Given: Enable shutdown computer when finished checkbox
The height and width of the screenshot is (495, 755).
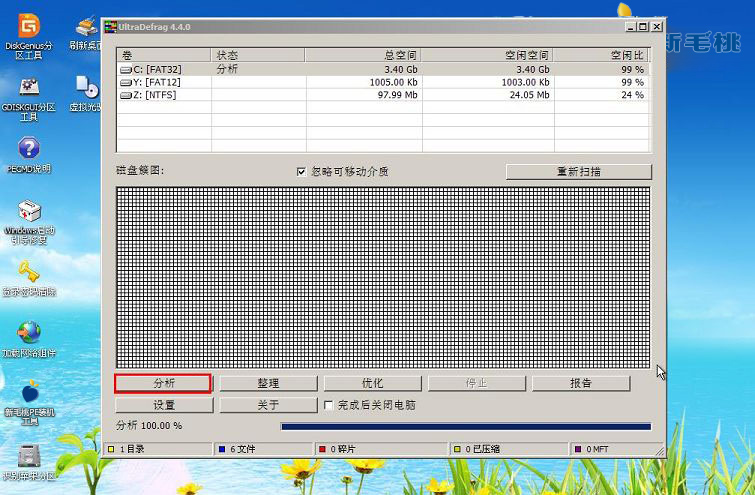Looking at the screenshot, I should (328, 405).
